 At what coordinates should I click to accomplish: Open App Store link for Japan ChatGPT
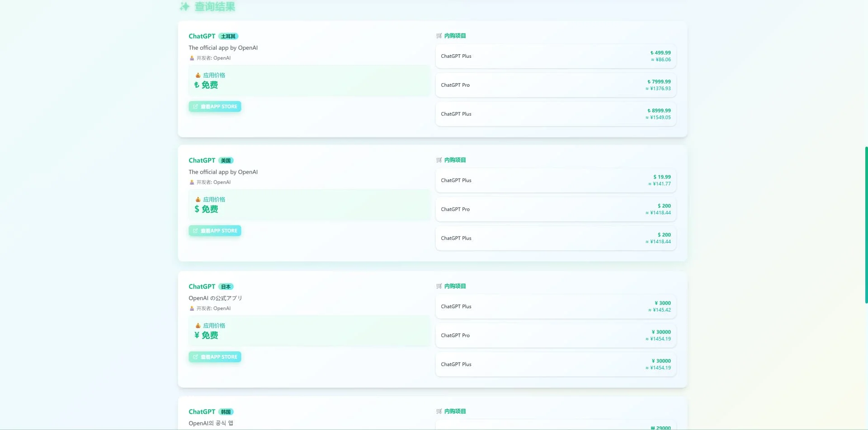pyautogui.click(x=215, y=357)
